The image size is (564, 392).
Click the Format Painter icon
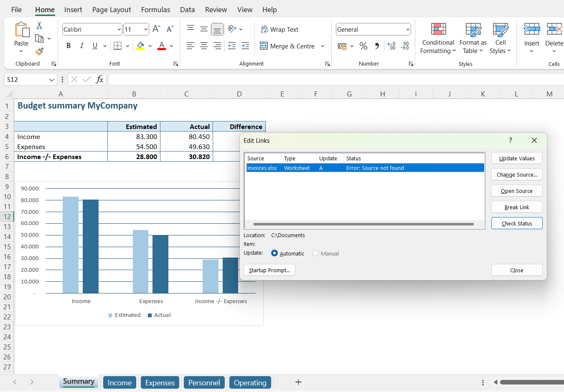click(39, 52)
